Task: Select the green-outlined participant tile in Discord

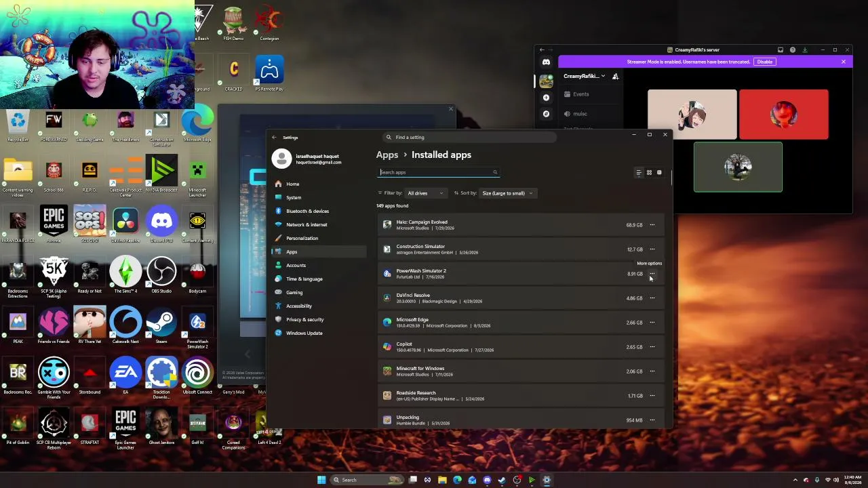Action: (738, 167)
